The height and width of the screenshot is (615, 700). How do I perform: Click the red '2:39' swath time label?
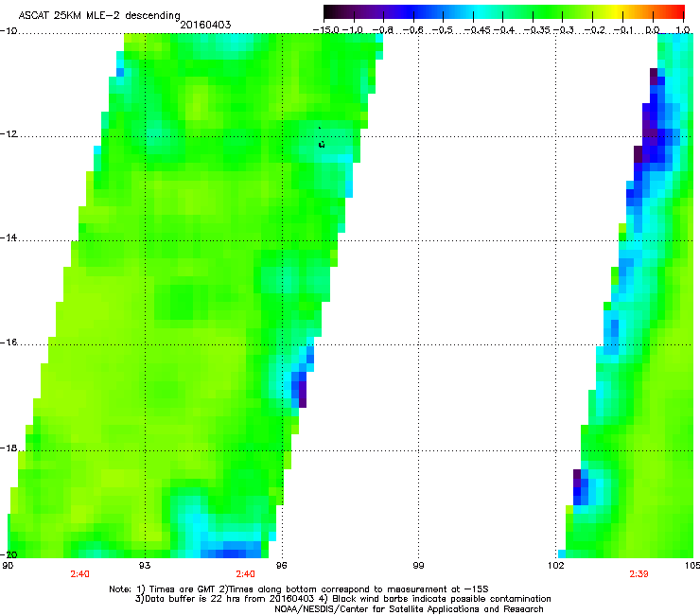click(x=639, y=574)
